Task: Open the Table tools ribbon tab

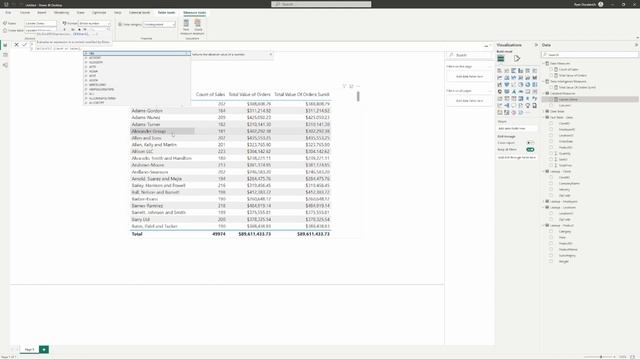Action: coord(166,13)
